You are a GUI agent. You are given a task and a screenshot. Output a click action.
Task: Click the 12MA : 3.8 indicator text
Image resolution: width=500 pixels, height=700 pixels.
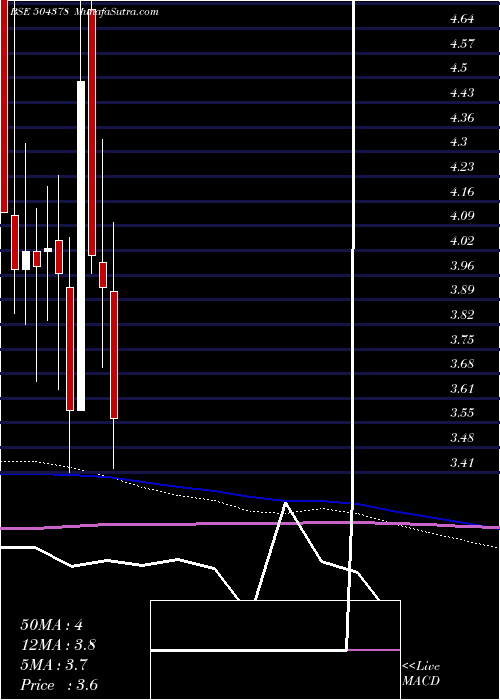58,645
